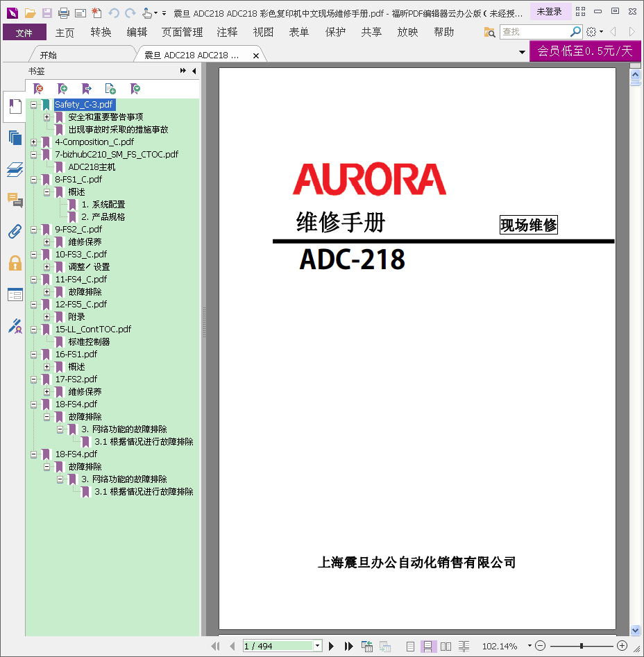Jump to the last page in status bar
Image resolution: width=644 pixels, height=657 pixels.
(x=348, y=646)
